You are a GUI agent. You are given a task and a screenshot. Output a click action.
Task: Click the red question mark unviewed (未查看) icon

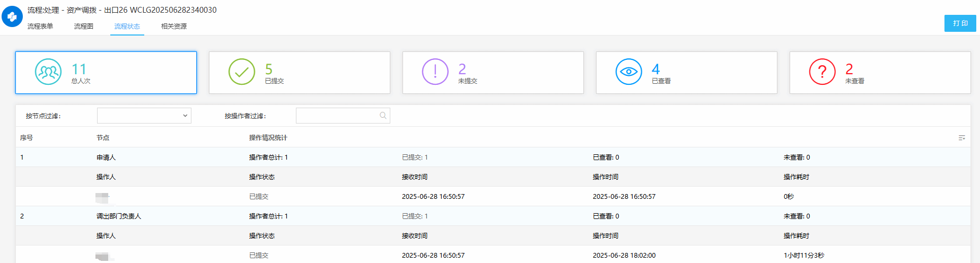pyautogui.click(x=822, y=72)
